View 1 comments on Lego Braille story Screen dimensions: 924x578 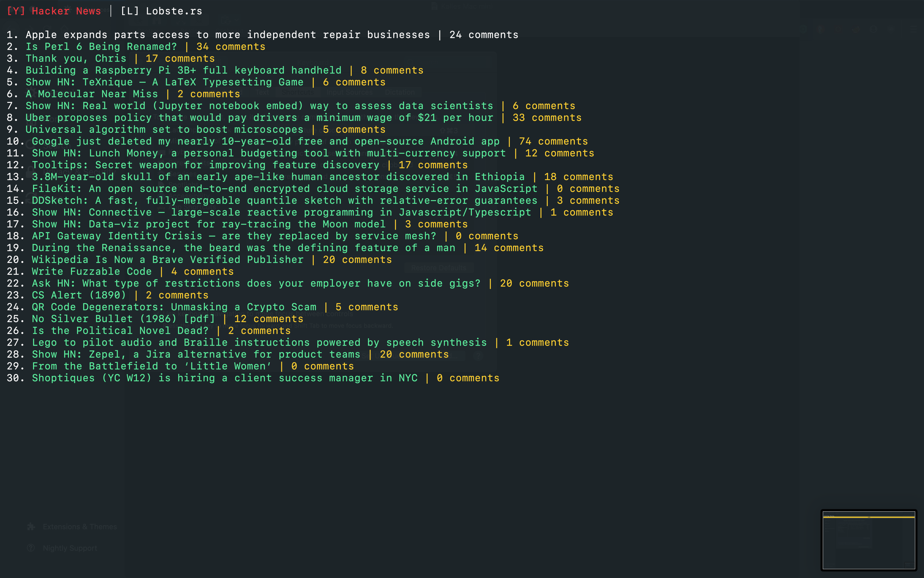click(x=538, y=343)
